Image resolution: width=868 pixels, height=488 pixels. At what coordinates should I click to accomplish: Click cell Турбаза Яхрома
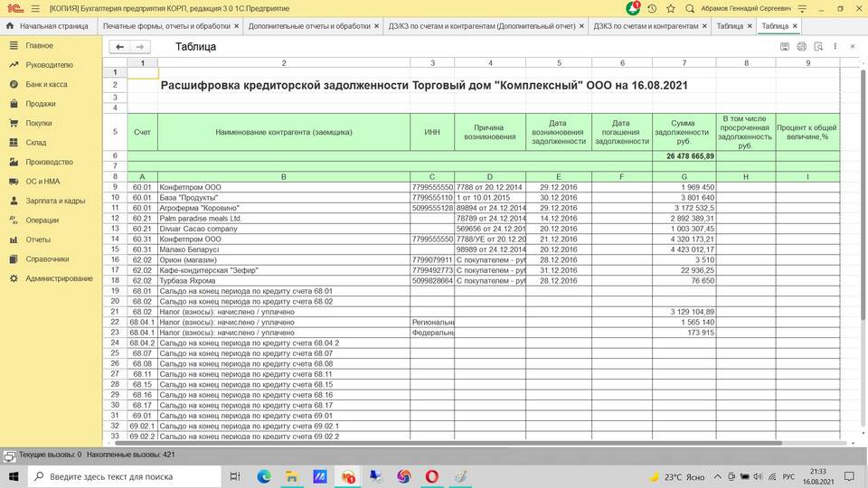[x=284, y=280]
